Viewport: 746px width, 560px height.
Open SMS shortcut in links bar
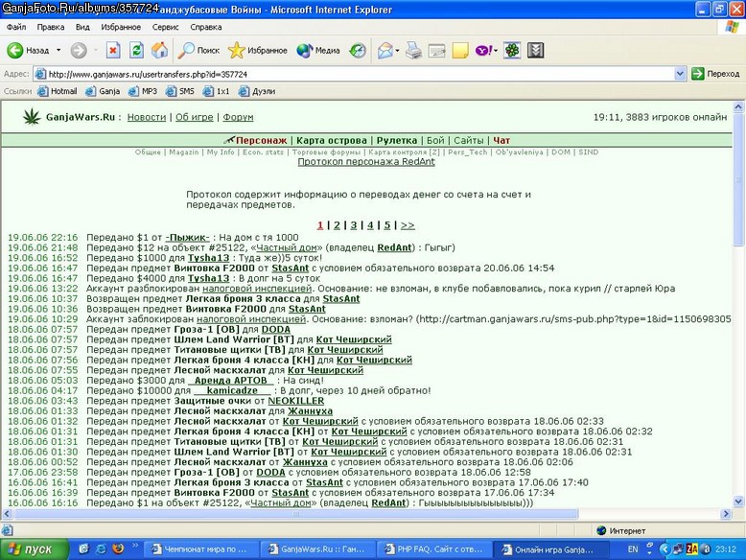[x=180, y=91]
